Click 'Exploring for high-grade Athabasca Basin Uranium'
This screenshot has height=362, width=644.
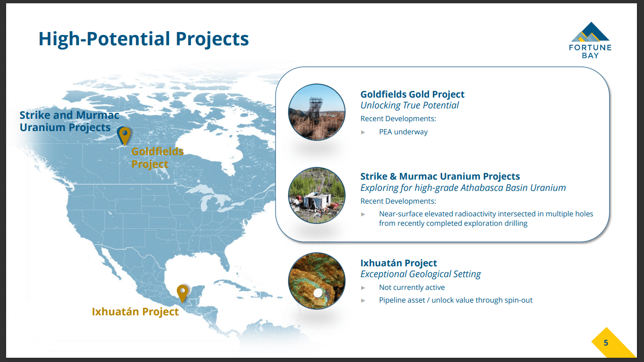coord(463,188)
